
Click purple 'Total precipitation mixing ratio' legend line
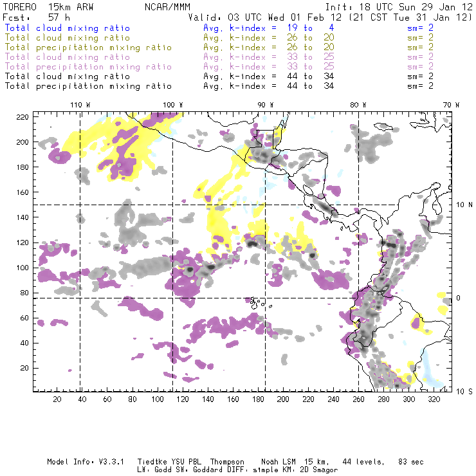tap(88, 67)
